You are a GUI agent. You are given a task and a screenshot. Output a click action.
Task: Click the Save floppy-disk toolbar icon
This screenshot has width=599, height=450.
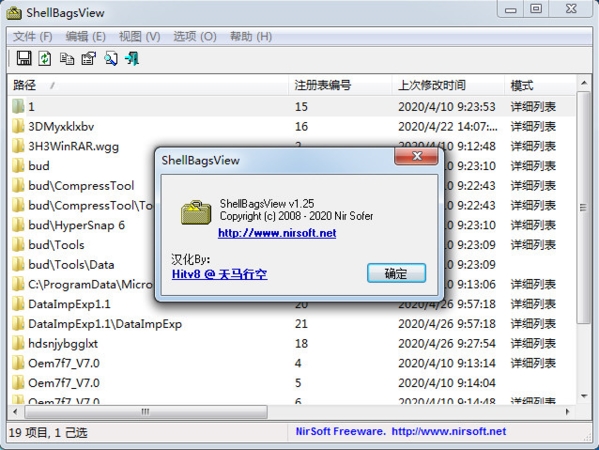click(24, 58)
